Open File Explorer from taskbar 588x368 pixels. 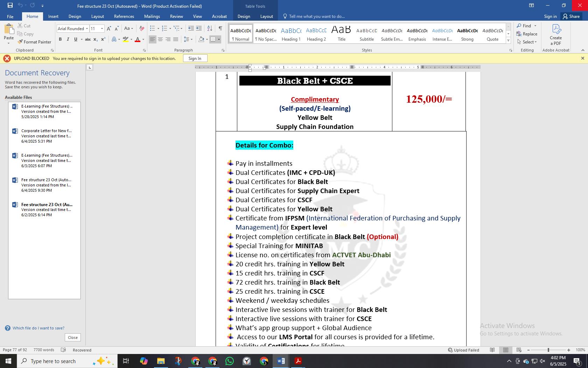click(x=161, y=361)
